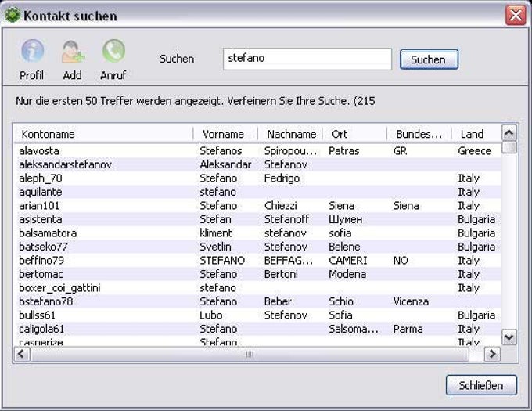The height and width of the screenshot is (411, 532).
Task: Sort by Kontoname column header
Action: point(103,134)
